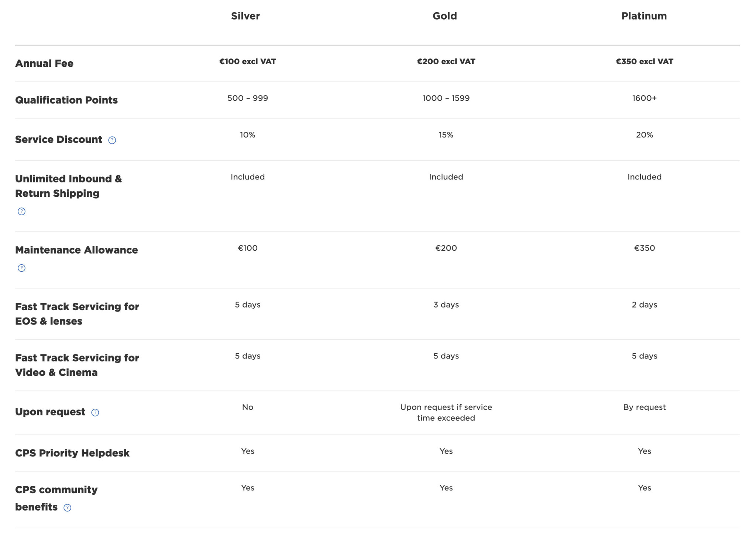Click the Platinum 'By request' cell
This screenshot has height=542, width=756.
645,407
